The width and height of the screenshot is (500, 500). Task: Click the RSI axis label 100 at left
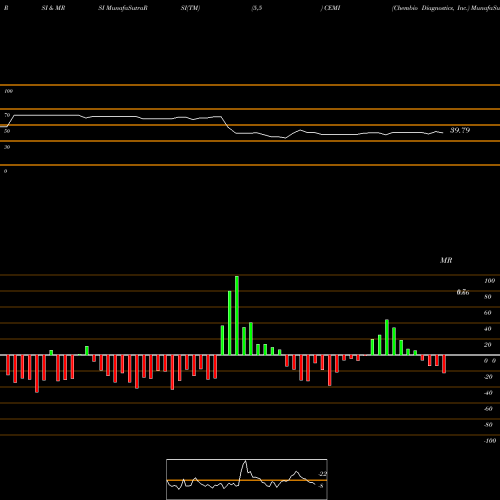[x=8, y=91]
